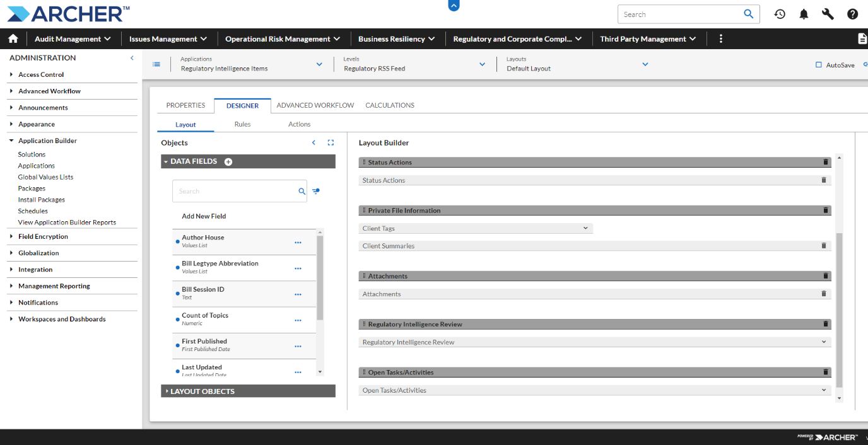Click the document icon at nav bar end
Image resolution: width=868 pixels, height=445 pixels.
pos(862,38)
